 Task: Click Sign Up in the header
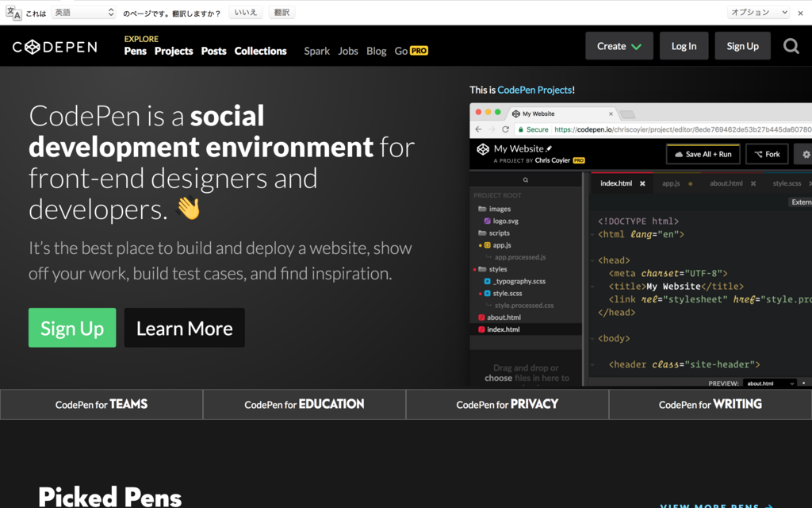742,46
